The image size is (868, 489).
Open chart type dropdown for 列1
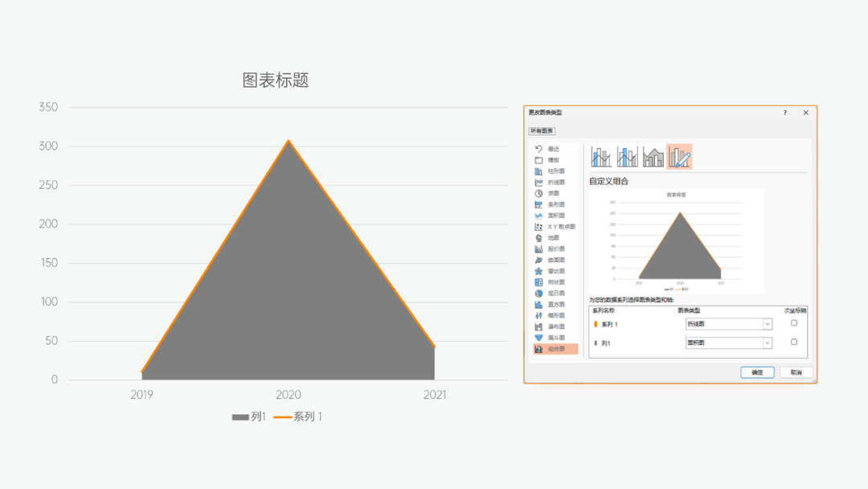[x=767, y=343]
